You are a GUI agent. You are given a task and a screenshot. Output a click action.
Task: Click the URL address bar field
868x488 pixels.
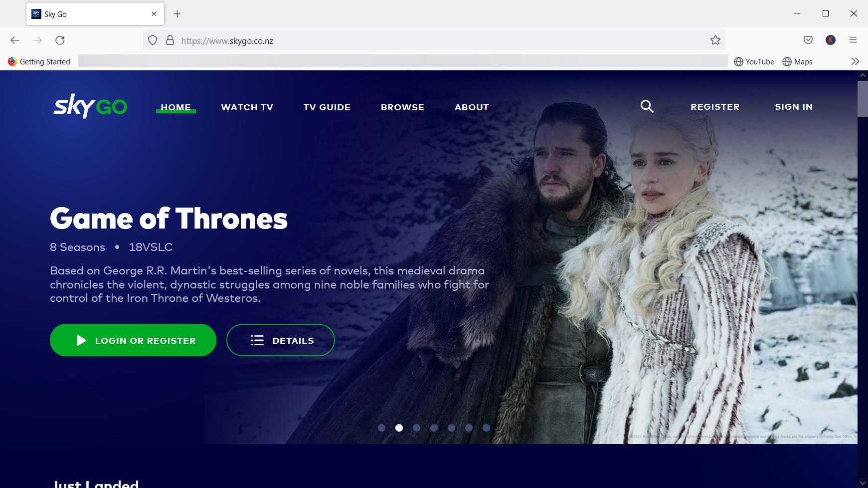(x=434, y=40)
